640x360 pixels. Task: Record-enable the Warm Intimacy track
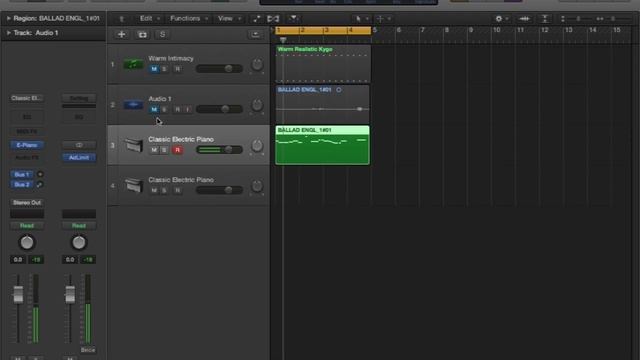[178, 69]
